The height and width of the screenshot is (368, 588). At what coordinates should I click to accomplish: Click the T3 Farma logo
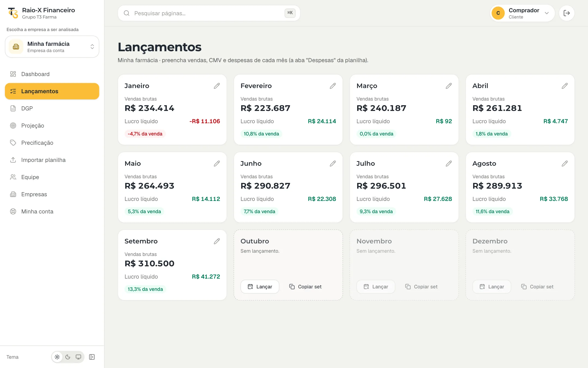click(x=13, y=13)
